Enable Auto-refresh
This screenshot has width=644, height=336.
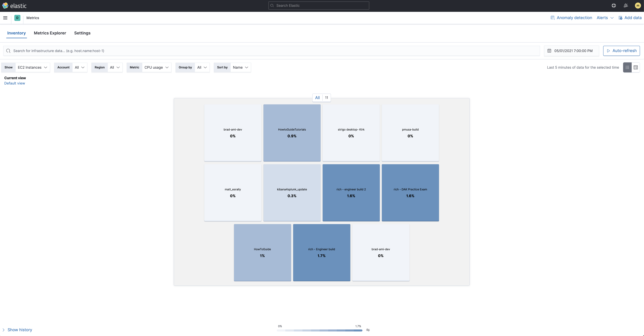(621, 51)
